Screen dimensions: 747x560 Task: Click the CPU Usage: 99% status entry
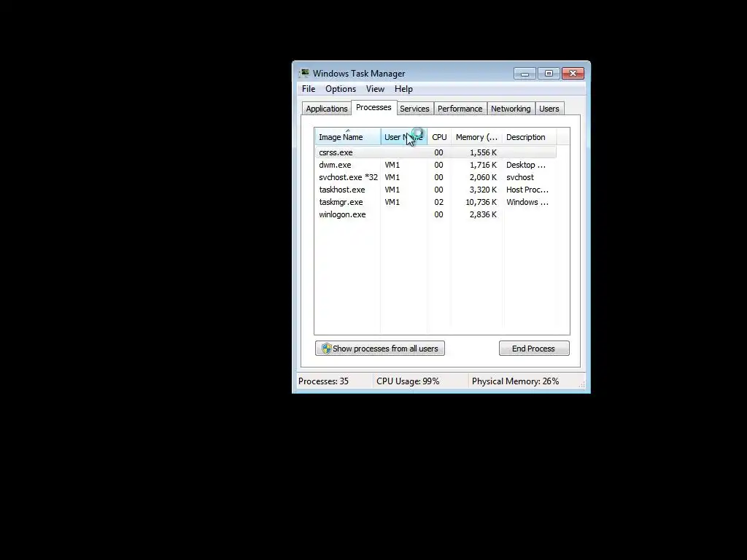(408, 381)
